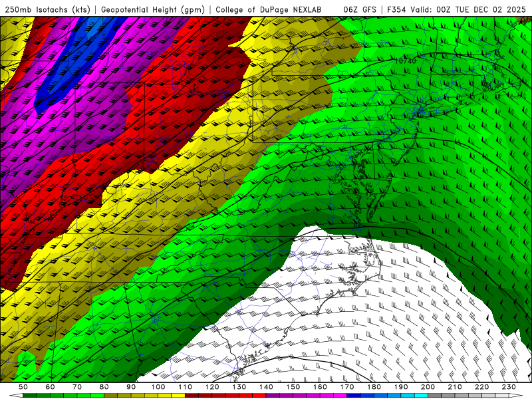The image size is (532, 399).
Task: Click the '50' label on the color scale
Action: click(x=23, y=387)
